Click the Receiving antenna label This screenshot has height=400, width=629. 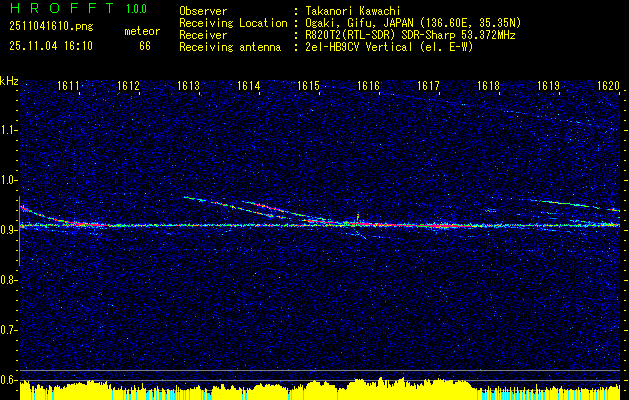[x=230, y=47]
